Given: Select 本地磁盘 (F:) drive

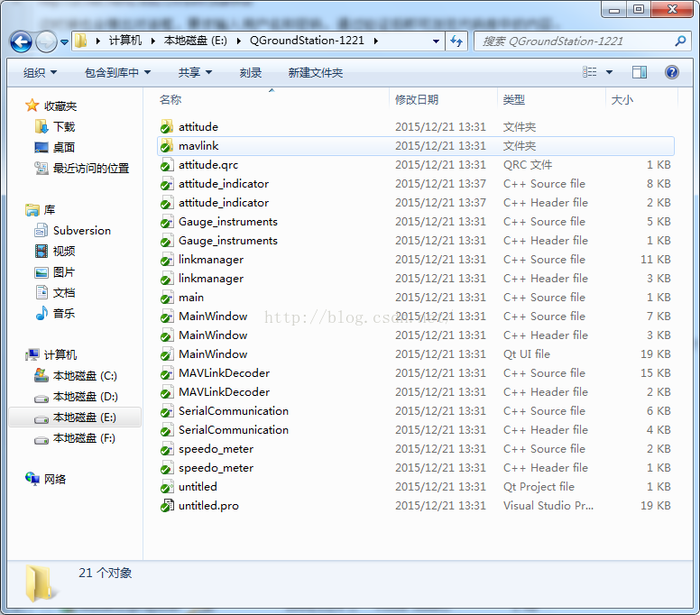Looking at the screenshot, I should pyautogui.click(x=84, y=438).
